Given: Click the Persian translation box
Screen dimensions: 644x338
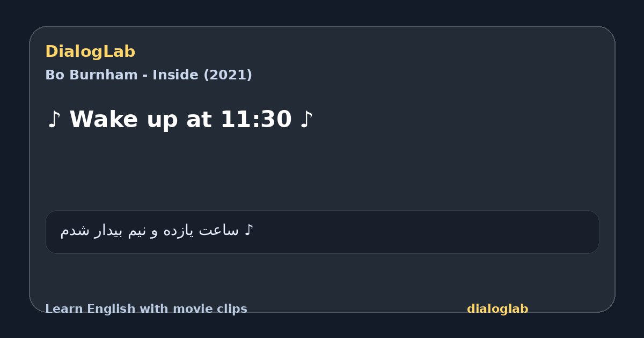Looking at the screenshot, I should click(322, 232).
